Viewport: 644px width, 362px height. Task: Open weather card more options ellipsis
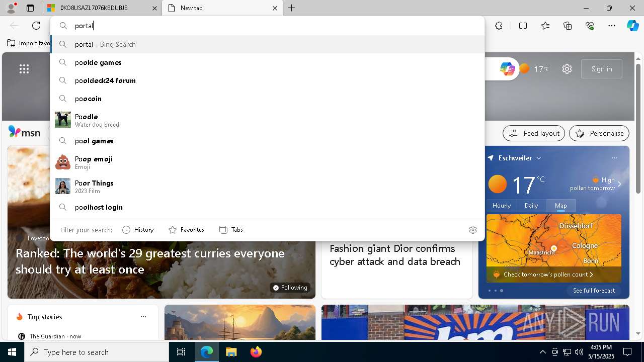pyautogui.click(x=614, y=158)
